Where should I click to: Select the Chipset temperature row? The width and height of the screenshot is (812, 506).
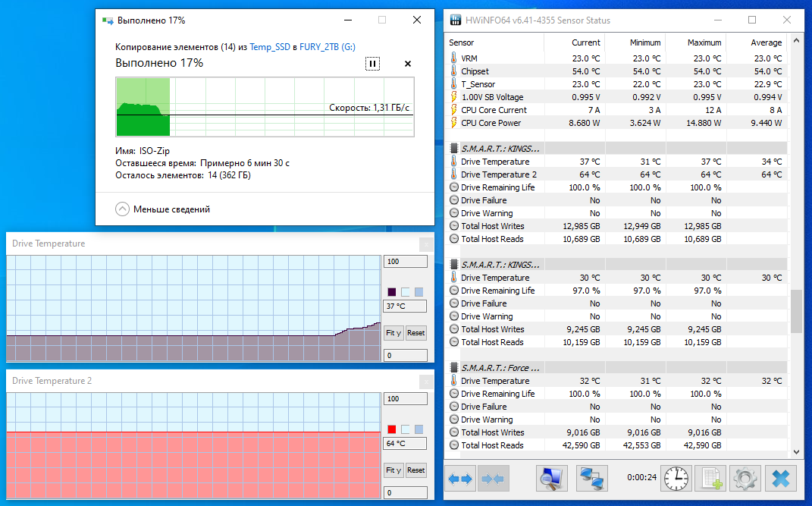616,71
